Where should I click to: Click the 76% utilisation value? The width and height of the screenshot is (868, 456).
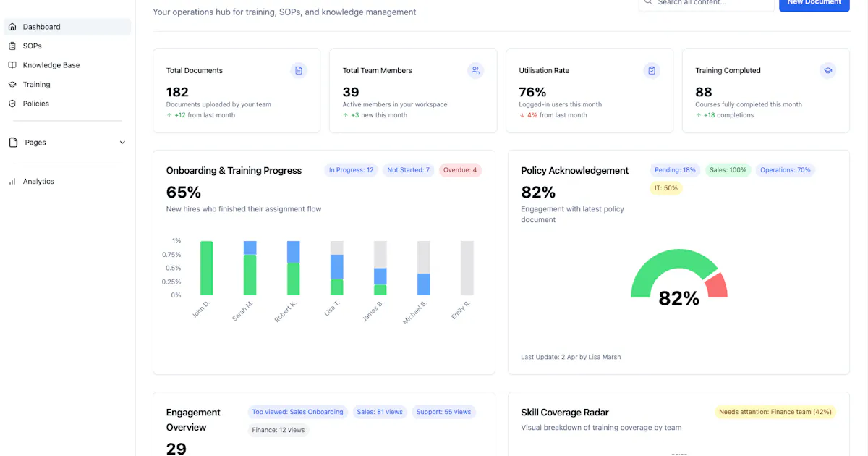pyautogui.click(x=532, y=92)
